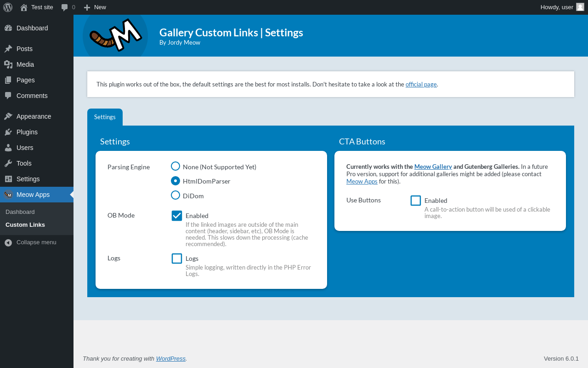The height and width of the screenshot is (368, 588).
Task: Enable the Logs checkbox
Action: (177, 259)
